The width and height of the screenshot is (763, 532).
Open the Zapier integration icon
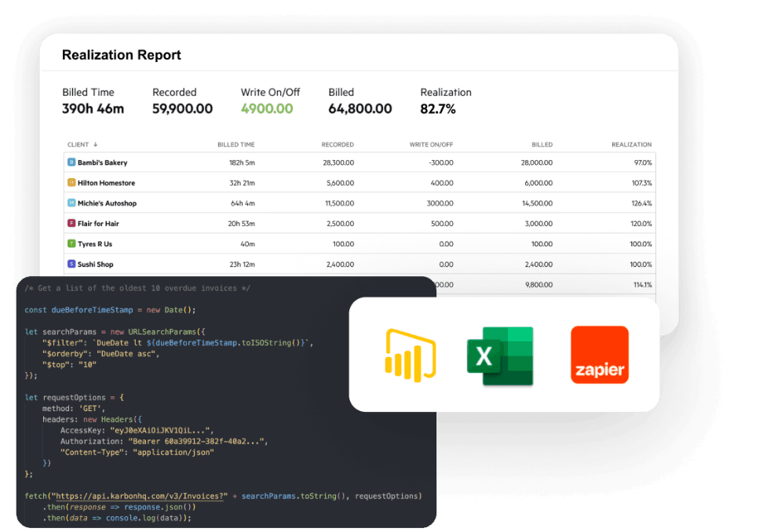[x=600, y=355]
